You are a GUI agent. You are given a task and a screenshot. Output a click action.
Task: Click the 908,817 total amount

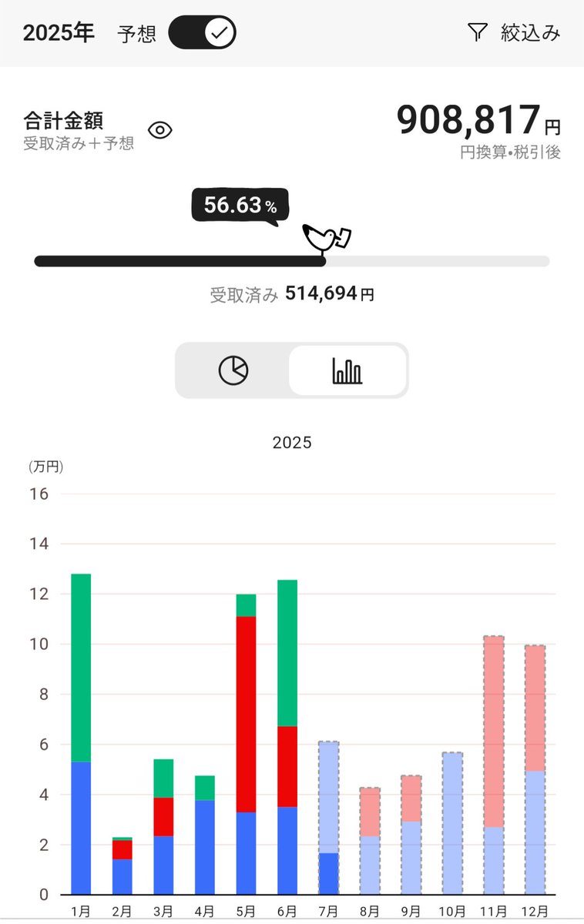tap(467, 120)
